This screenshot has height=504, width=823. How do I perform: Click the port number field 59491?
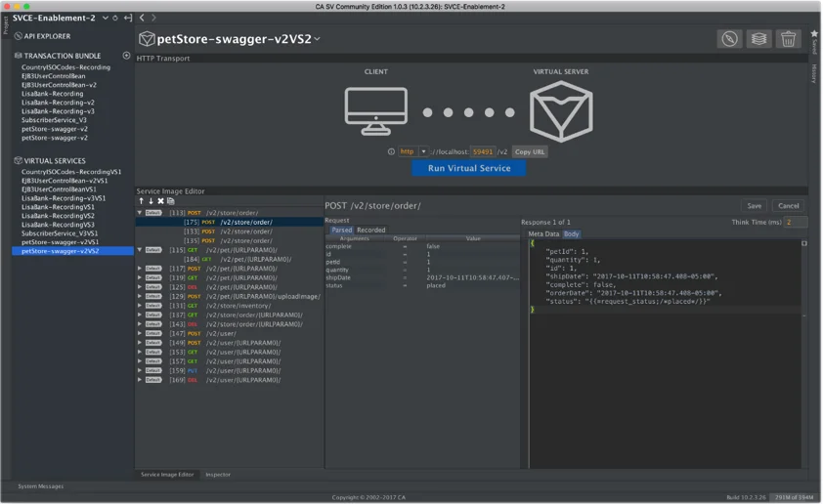coord(482,152)
